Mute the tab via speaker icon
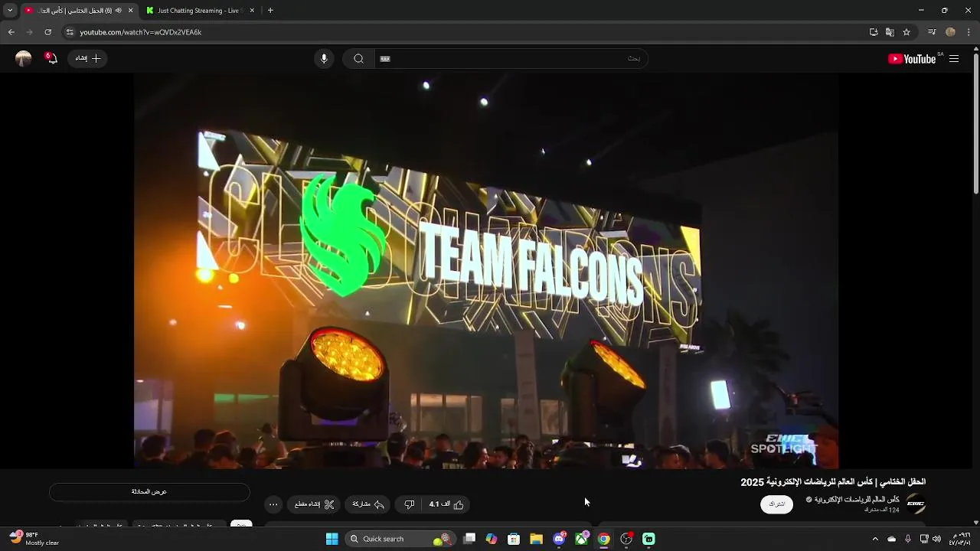Viewport: 980px width, 551px height. [x=118, y=11]
